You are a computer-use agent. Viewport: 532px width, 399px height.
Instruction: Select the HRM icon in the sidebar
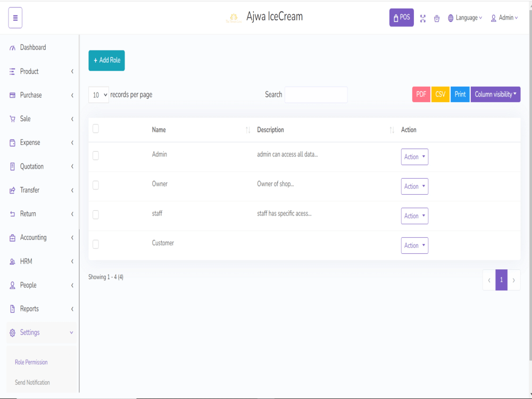(12, 261)
